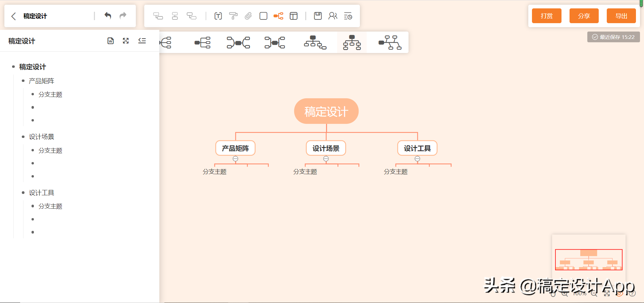The width and height of the screenshot is (644, 303).
Task: Click the 稿定设计 outline panel heading
Action: (x=22, y=41)
